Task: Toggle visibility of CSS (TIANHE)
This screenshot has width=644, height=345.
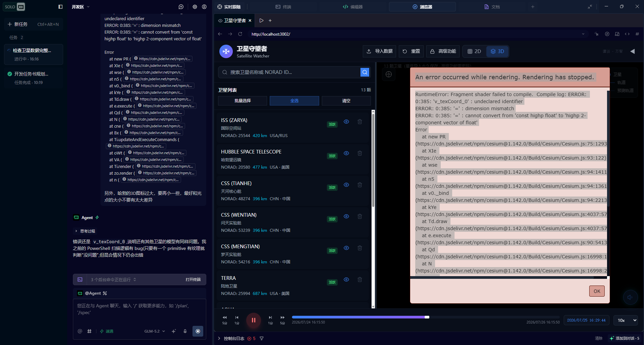Action: click(x=346, y=185)
